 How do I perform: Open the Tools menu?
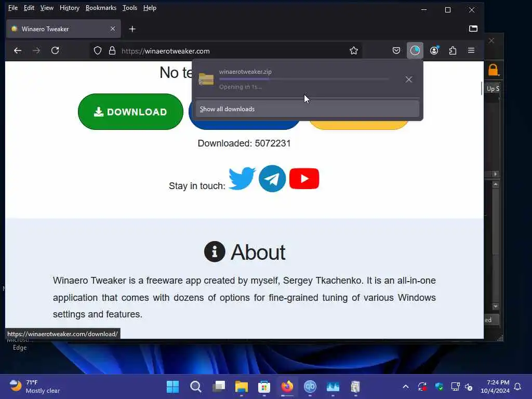point(129,8)
